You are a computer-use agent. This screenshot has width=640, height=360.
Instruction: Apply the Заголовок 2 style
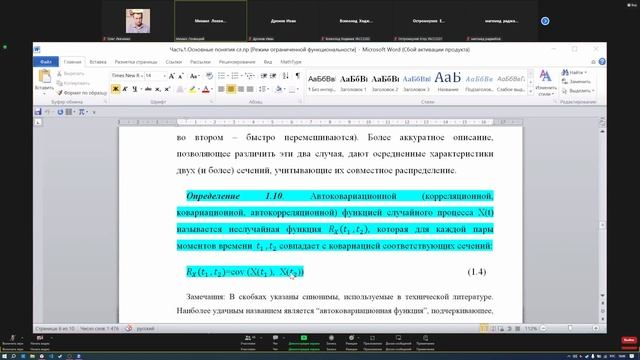[x=385, y=82]
